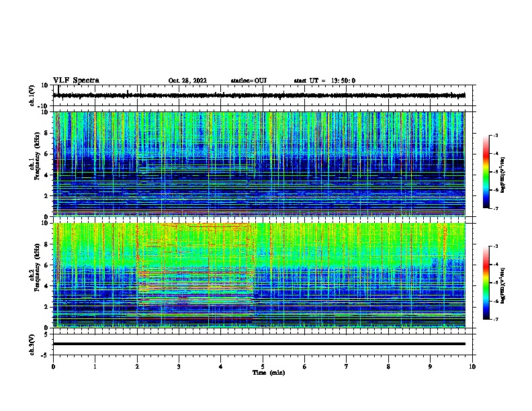Click the "Time (min)" x-axis label
Screen dimensions: 532x411
(x=269, y=373)
